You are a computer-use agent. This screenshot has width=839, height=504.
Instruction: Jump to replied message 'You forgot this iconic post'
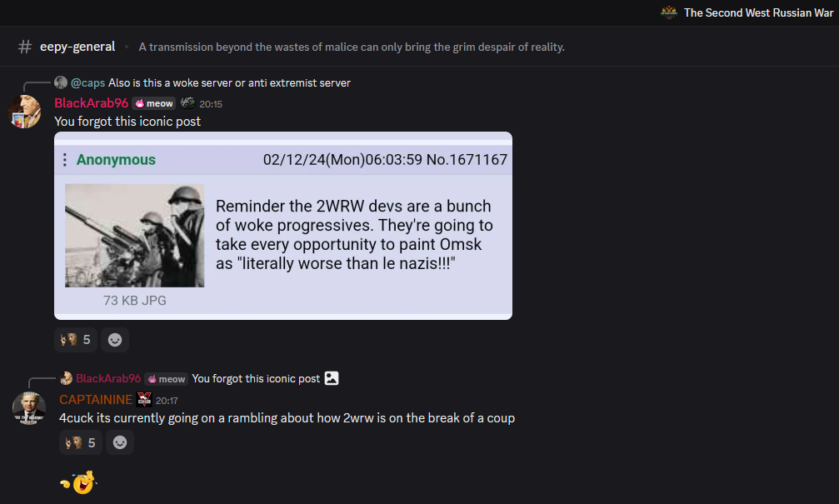click(256, 378)
